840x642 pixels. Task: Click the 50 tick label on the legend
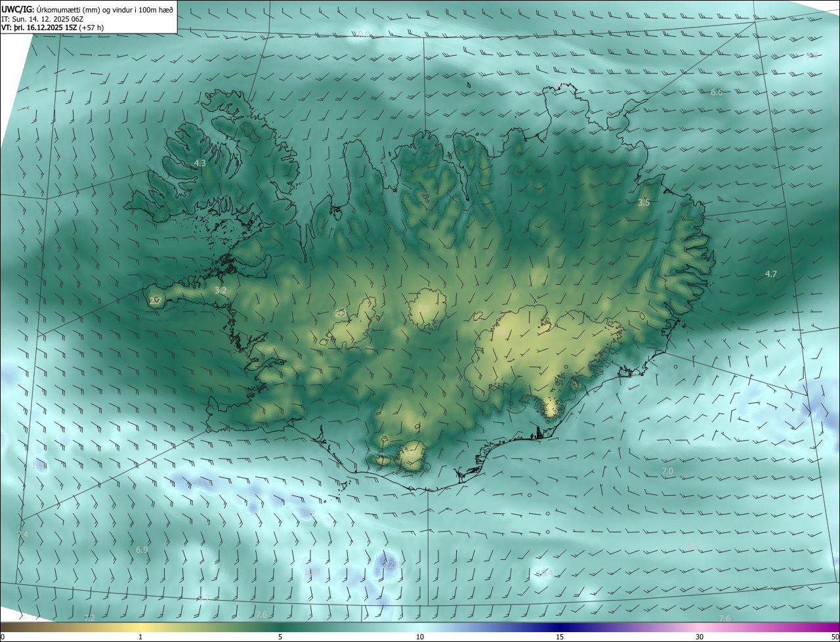click(835, 637)
